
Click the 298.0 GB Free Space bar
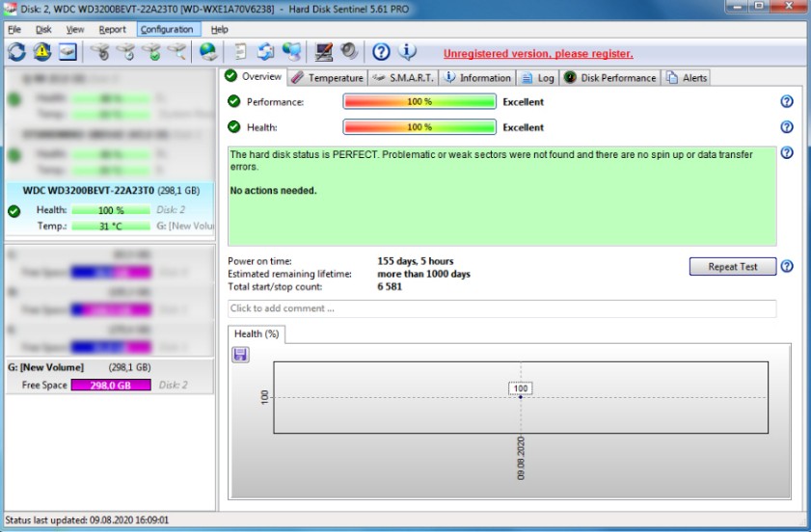click(x=111, y=386)
